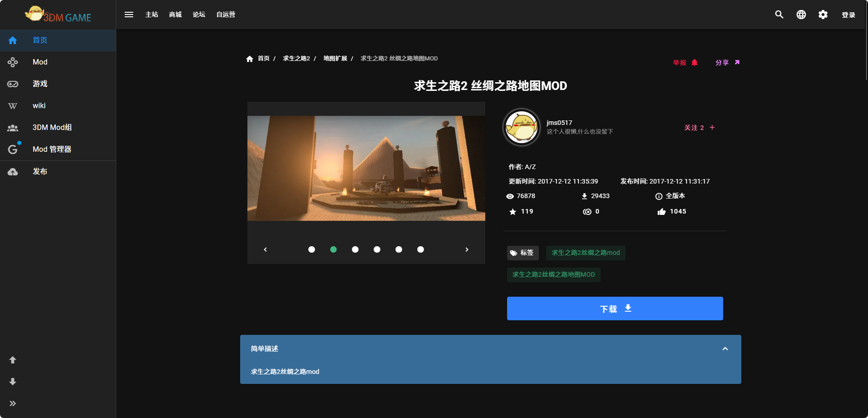Click the downloads count arrow icon
The image size is (868, 418).
[x=584, y=196]
